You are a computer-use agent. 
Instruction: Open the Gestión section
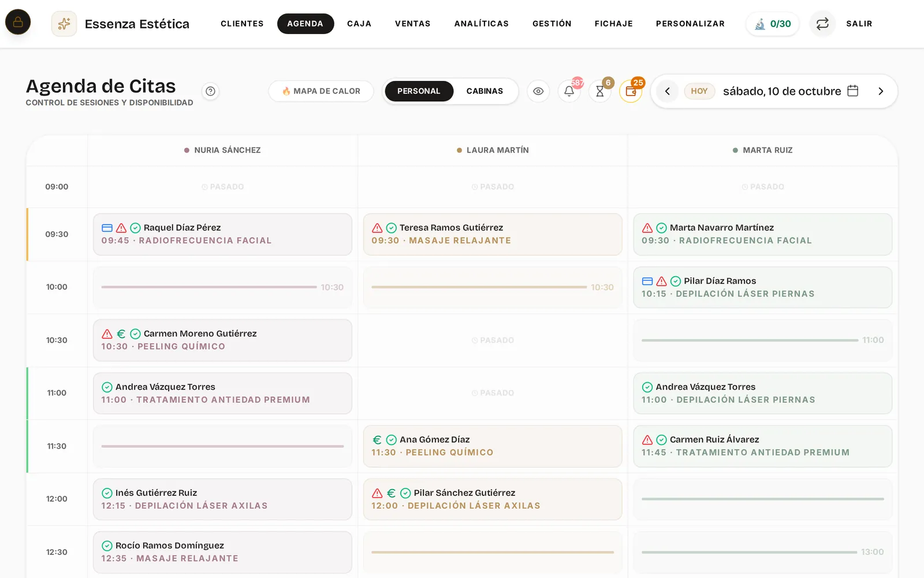[552, 24]
